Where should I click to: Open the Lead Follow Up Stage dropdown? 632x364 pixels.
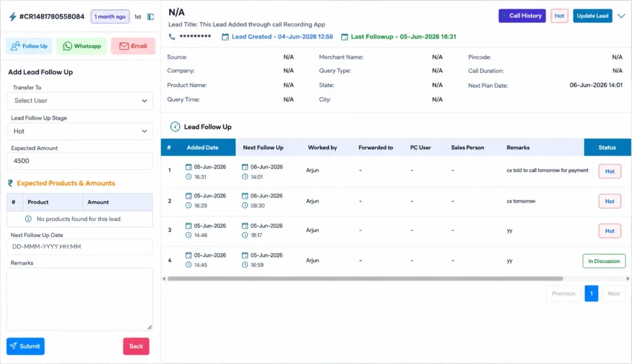(80, 131)
